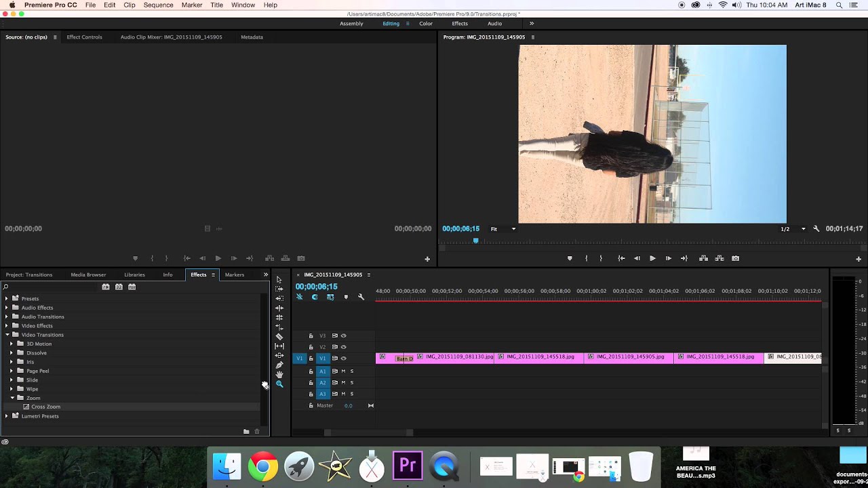Open the Sequence menu
Image resolution: width=868 pixels, height=488 pixels.
pos(158,5)
